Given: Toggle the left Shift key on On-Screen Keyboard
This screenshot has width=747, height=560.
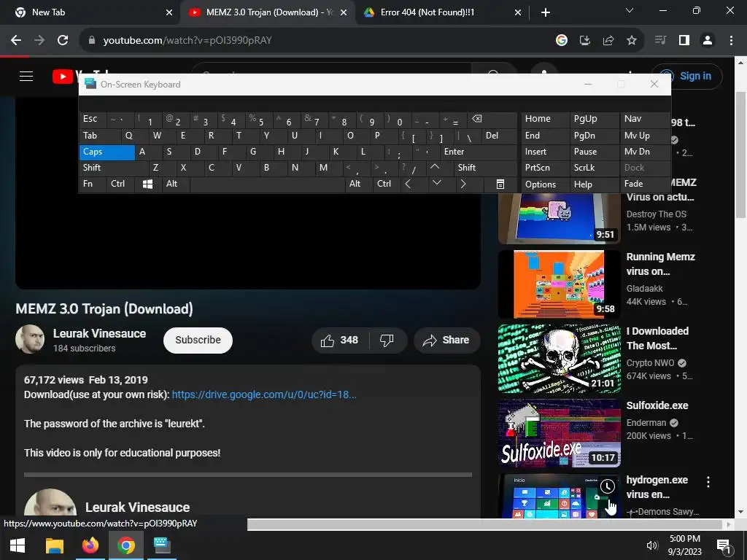Looking at the screenshot, I should (x=113, y=168).
